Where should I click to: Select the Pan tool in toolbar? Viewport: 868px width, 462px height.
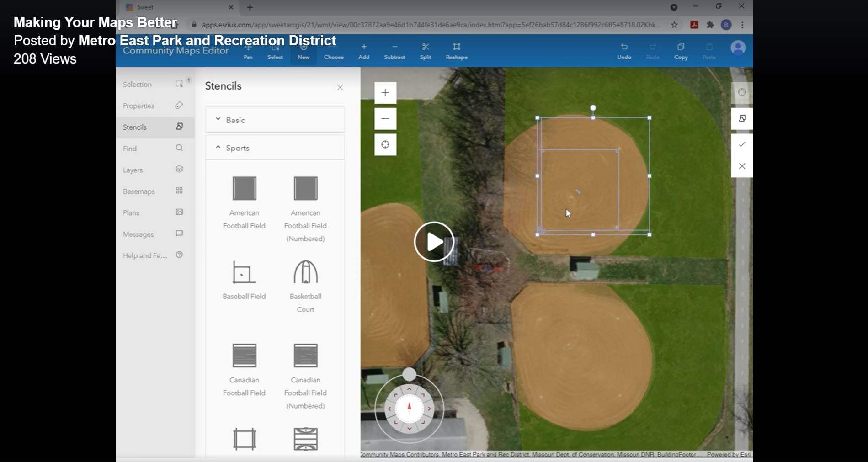(248, 51)
